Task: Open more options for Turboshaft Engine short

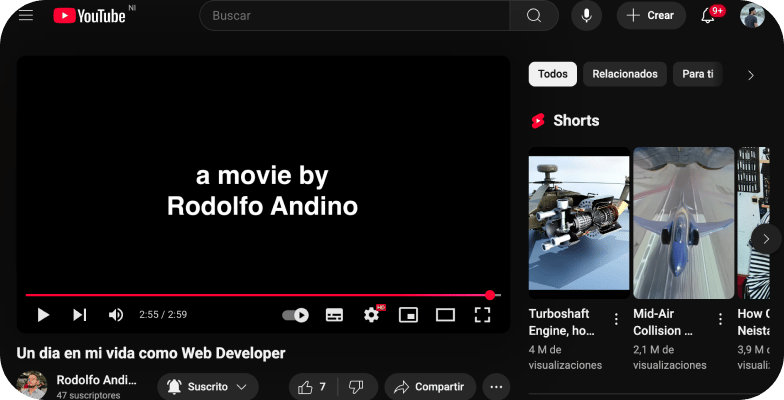Action: click(616, 320)
